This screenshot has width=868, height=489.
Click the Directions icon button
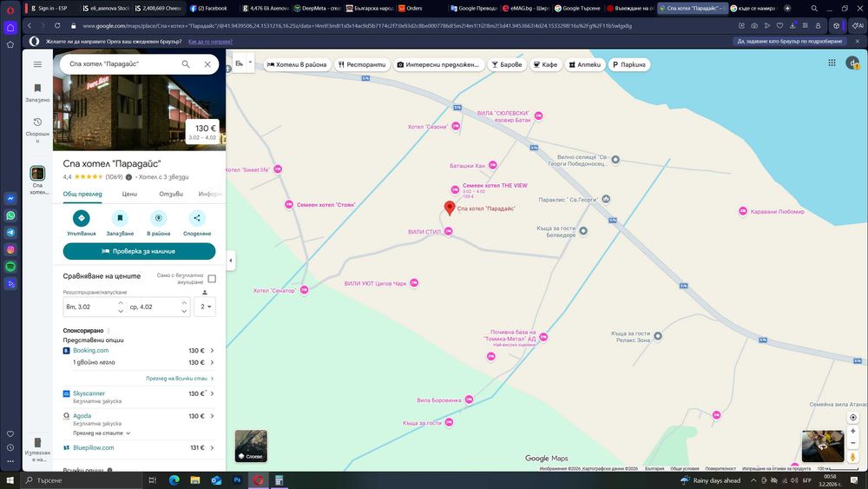tap(82, 218)
